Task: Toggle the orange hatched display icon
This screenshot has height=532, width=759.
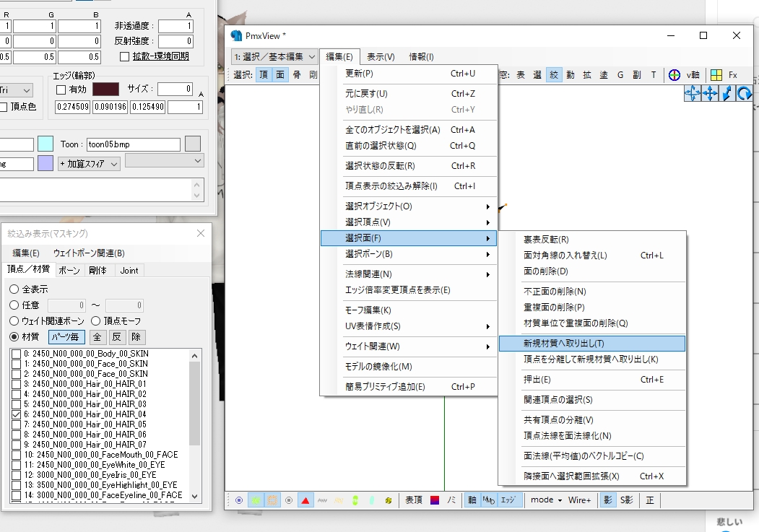Action: coord(272,500)
